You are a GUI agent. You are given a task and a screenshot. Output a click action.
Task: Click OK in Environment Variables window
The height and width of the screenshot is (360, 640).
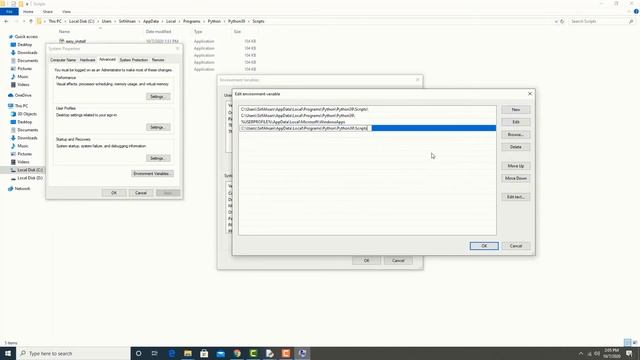367,260
